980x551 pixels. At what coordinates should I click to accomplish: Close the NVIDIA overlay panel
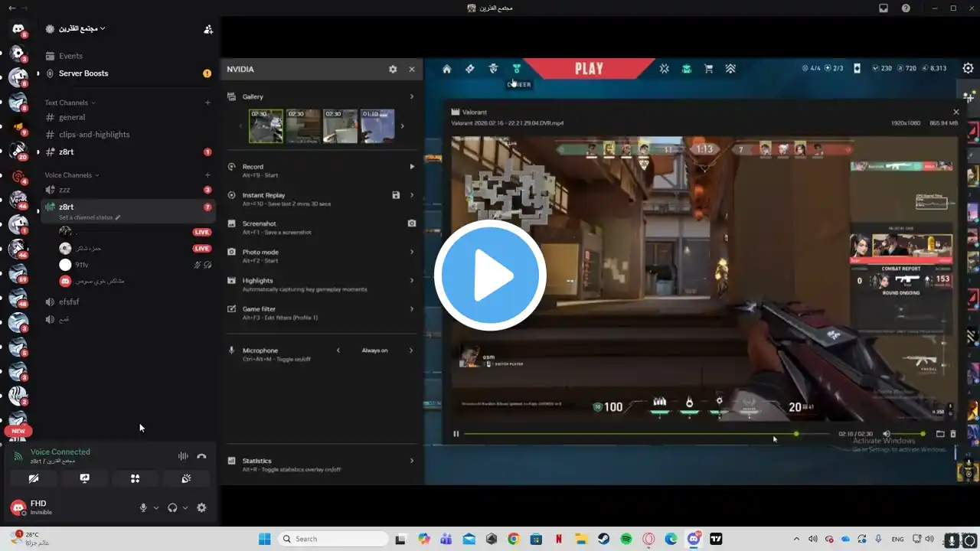click(412, 69)
